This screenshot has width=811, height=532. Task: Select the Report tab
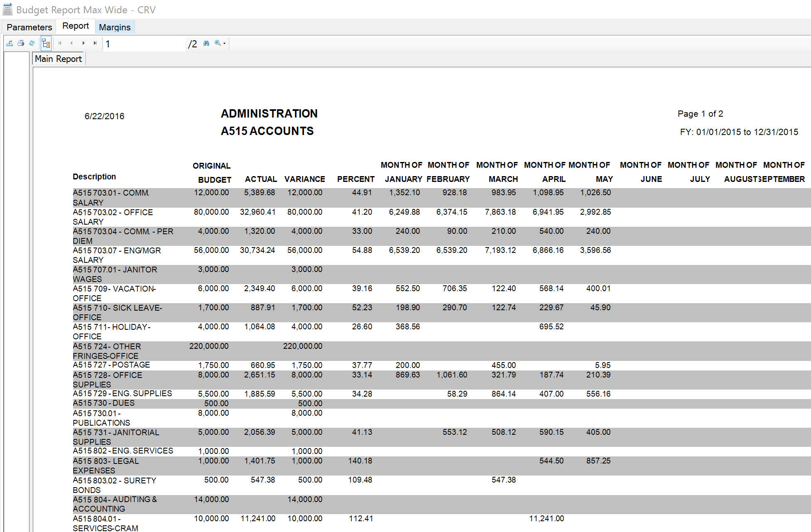(x=76, y=26)
